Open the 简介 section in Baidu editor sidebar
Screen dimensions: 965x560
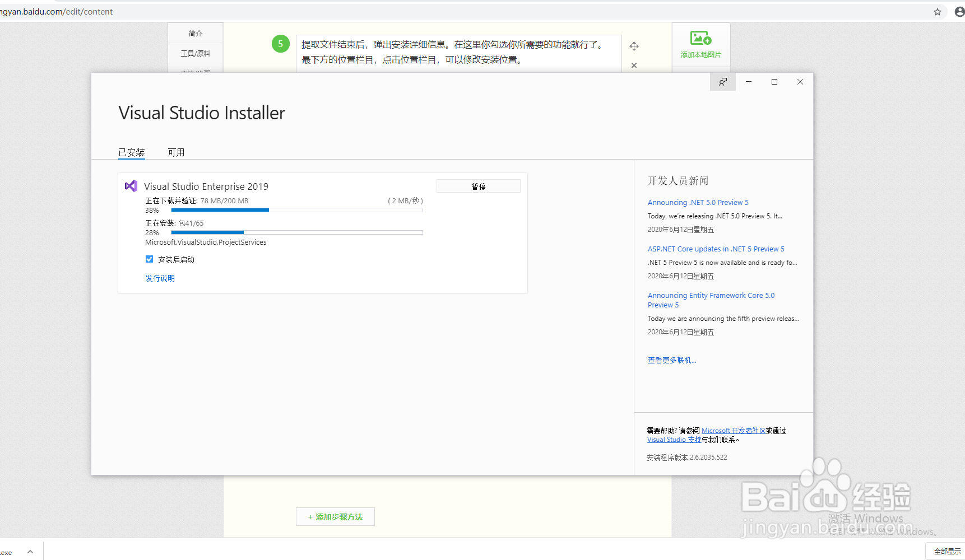point(196,34)
